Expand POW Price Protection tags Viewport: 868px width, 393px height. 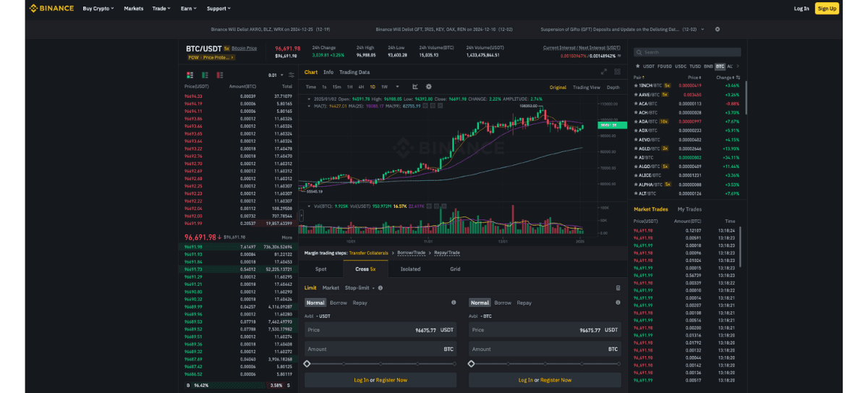pyautogui.click(x=211, y=56)
